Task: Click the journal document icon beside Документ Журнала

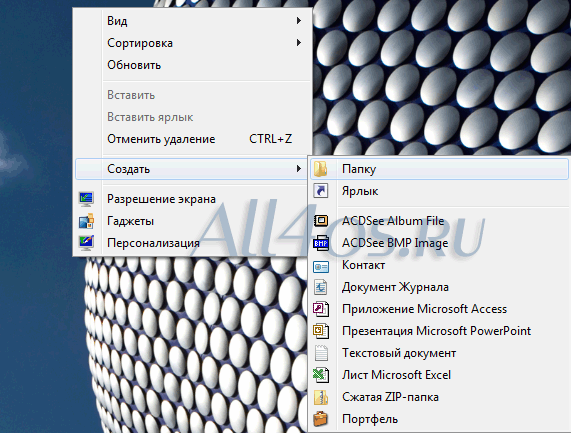Action: 321,287
